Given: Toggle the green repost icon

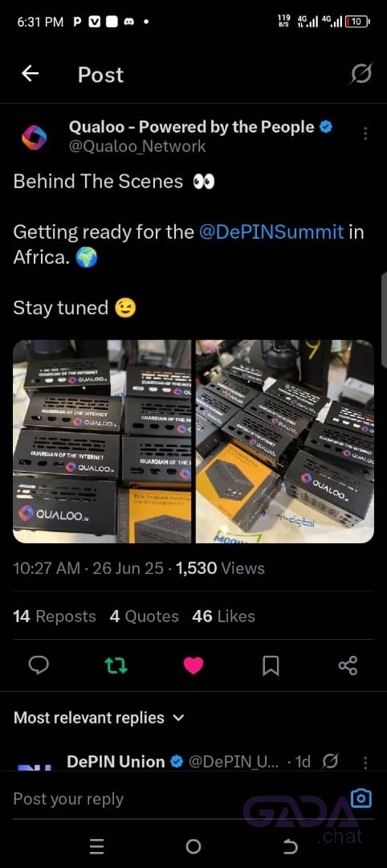Looking at the screenshot, I should [116, 665].
